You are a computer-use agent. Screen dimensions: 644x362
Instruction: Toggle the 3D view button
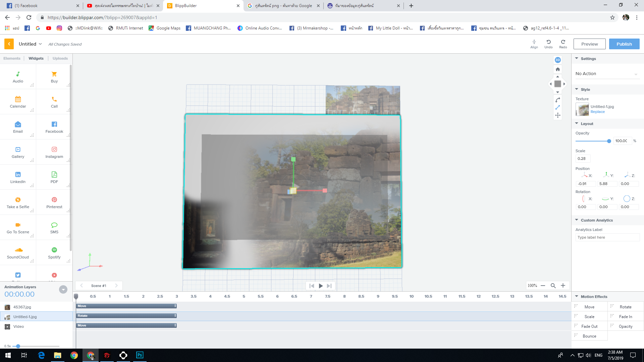pyautogui.click(x=557, y=60)
